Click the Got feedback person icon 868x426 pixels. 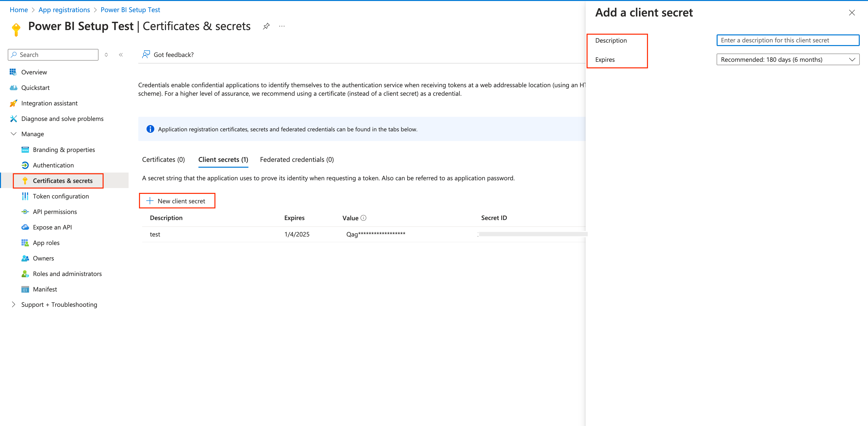[x=146, y=55]
